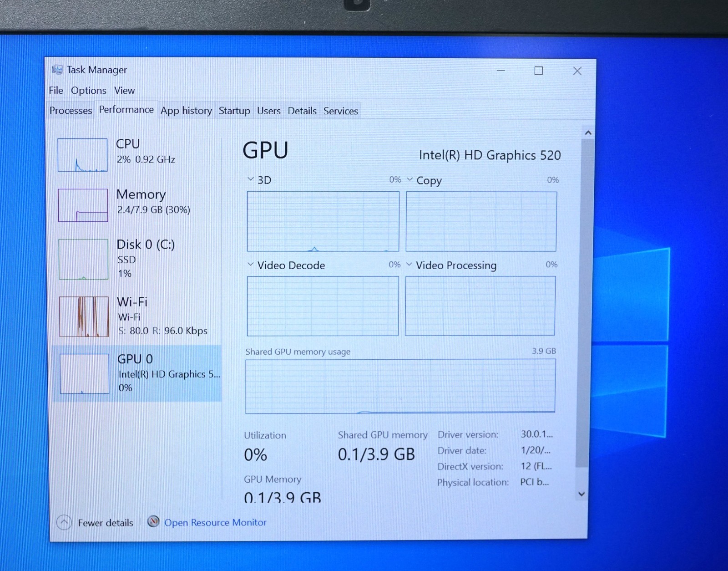The width and height of the screenshot is (728, 571).
Task: Select the Disk 0 (C:) mini graph
Action: coord(84,259)
